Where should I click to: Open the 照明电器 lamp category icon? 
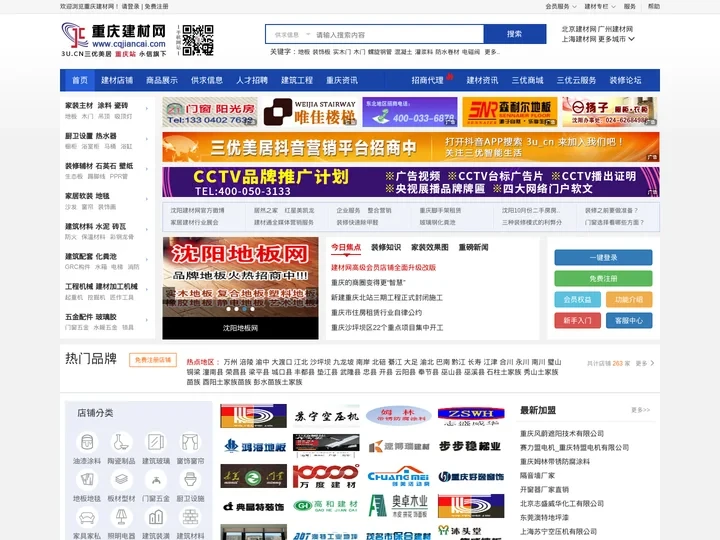[121, 518]
